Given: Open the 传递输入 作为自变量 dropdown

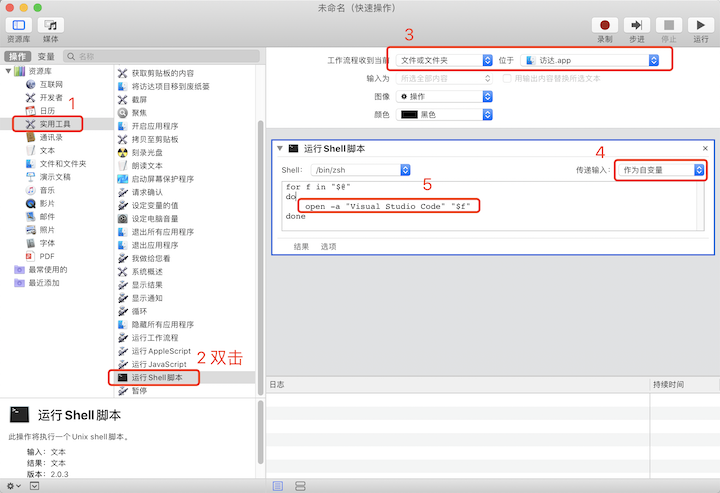Looking at the screenshot, I should click(x=660, y=170).
